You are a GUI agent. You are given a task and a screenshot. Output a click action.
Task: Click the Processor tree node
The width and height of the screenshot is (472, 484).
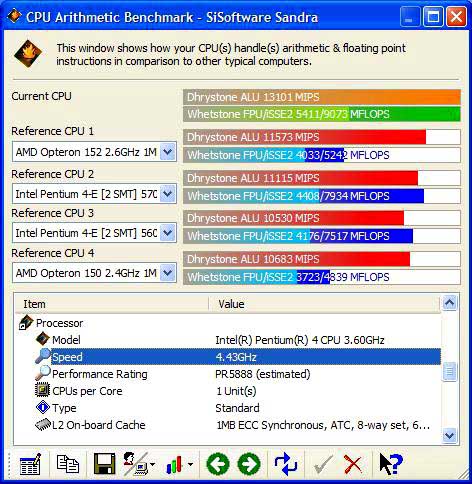click(59, 323)
